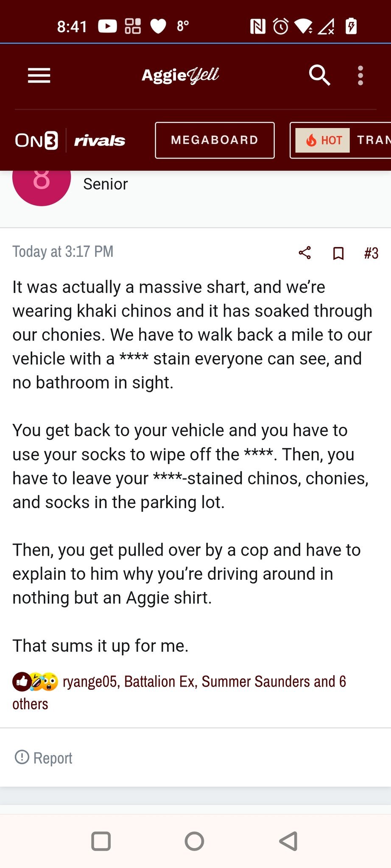Tap the search magnifier icon
The image size is (391, 868).
click(x=319, y=75)
